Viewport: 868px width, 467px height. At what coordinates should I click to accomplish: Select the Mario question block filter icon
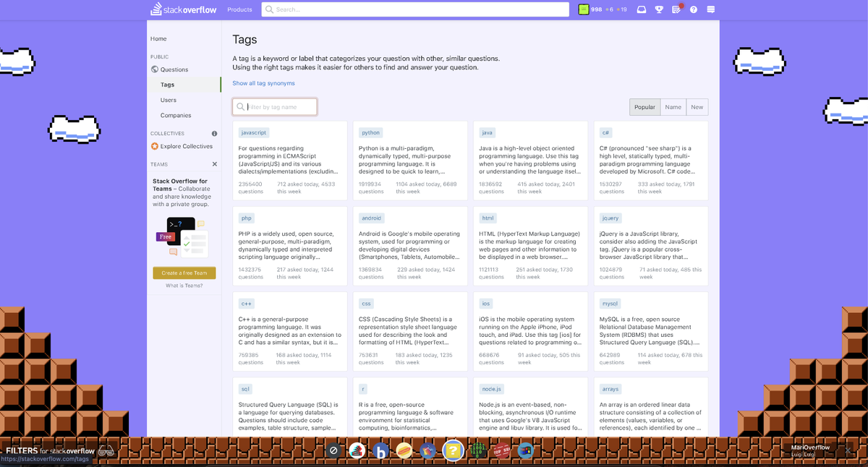454,450
